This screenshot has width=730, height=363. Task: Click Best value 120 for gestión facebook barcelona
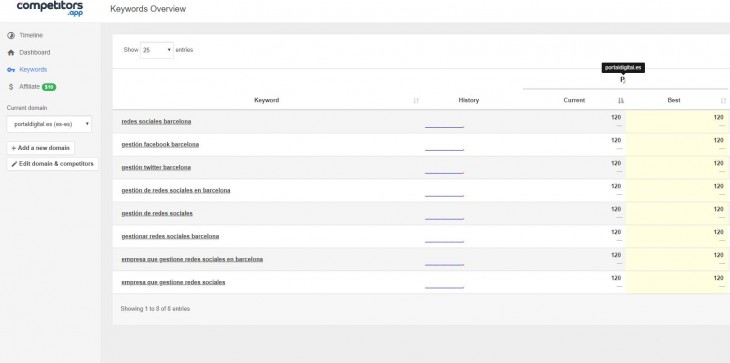(718, 141)
